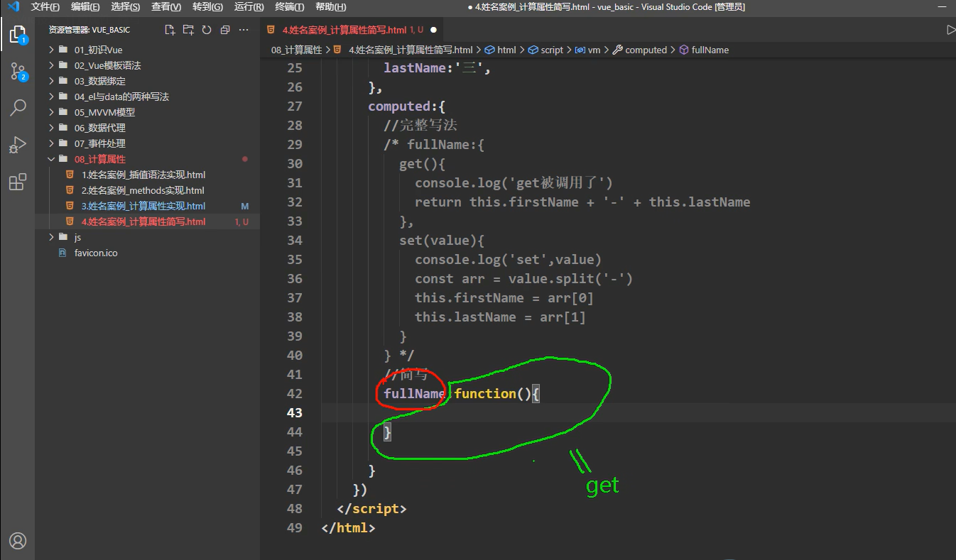Open the Search view
Image resolution: width=956 pixels, height=560 pixels.
point(18,108)
